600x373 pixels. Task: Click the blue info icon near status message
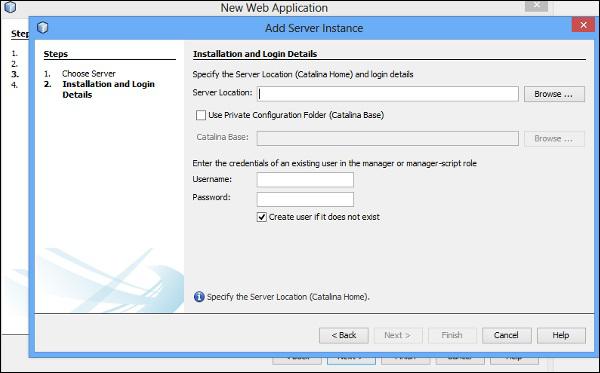point(199,297)
